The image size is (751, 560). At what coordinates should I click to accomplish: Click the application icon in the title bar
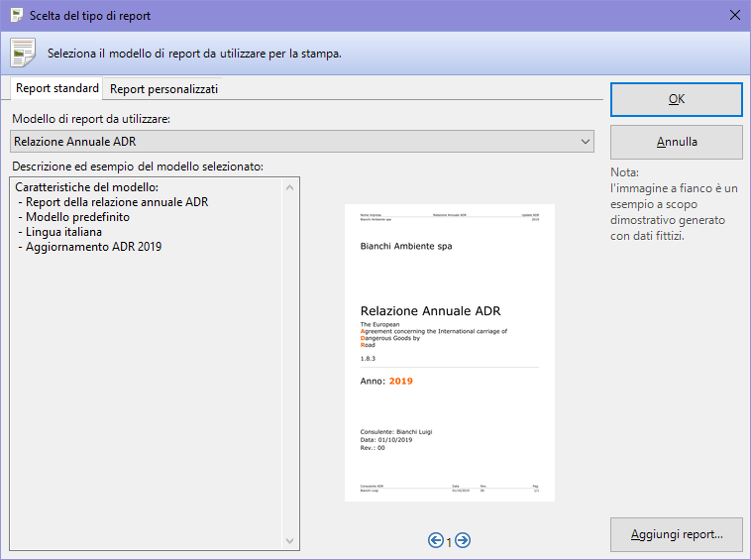(x=17, y=16)
